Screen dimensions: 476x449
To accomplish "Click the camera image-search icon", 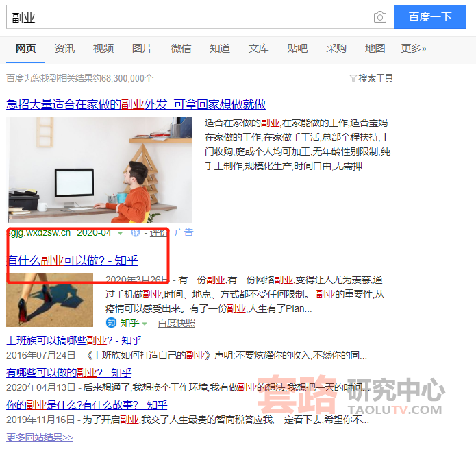I will point(379,17).
